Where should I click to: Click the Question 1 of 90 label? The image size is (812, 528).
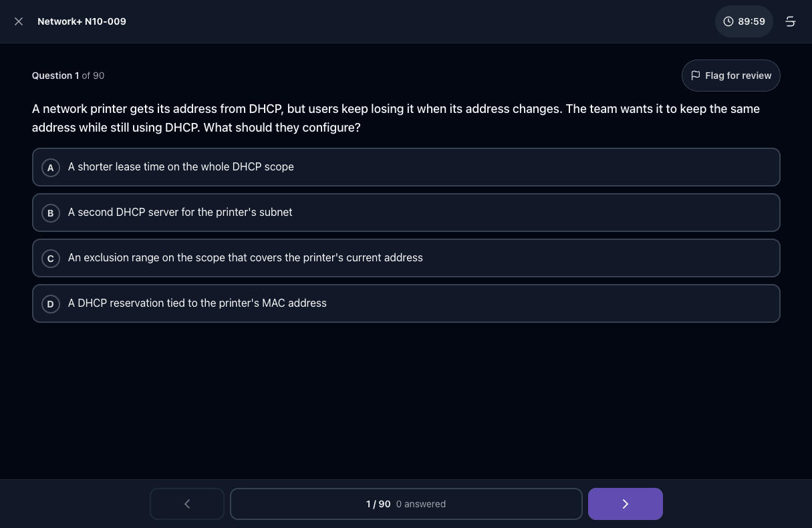[x=68, y=76]
